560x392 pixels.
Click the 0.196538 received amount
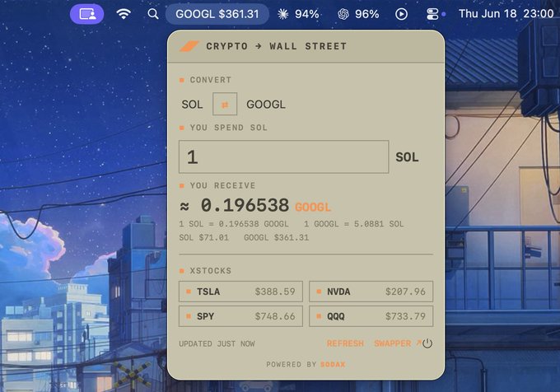pyautogui.click(x=245, y=205)
